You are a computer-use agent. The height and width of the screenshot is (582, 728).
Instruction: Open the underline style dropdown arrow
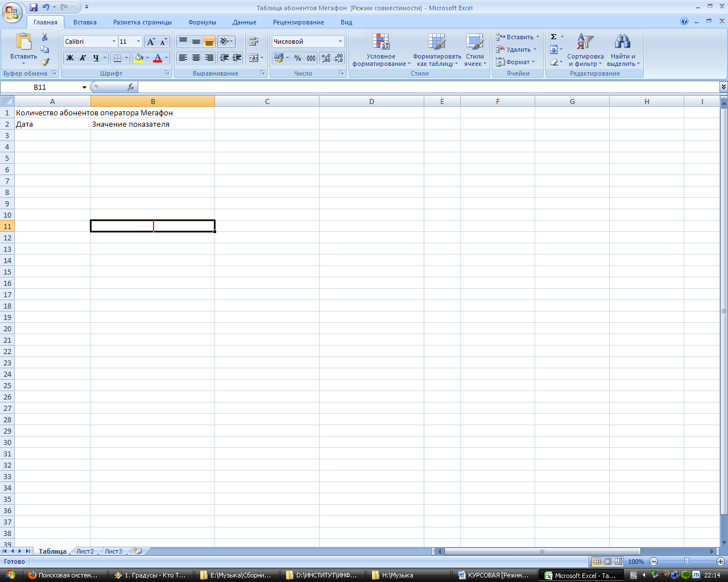tap(105, 58)
